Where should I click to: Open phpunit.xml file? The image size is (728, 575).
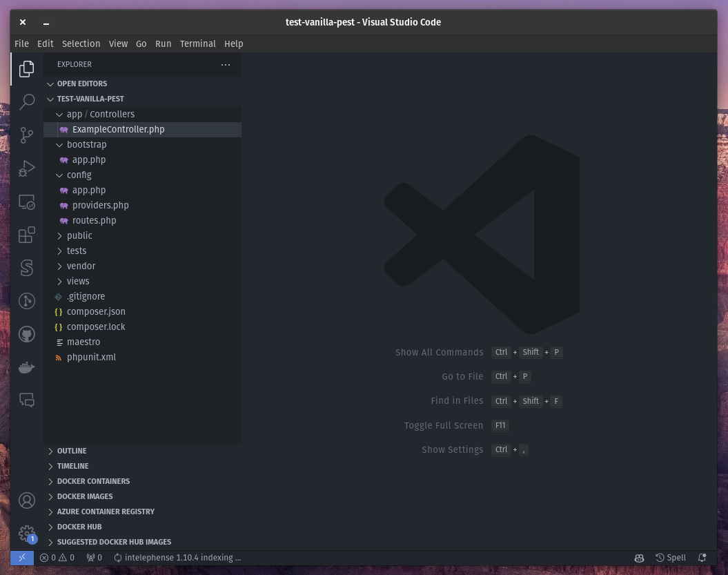pyautogui.click(x=143, y=357)
